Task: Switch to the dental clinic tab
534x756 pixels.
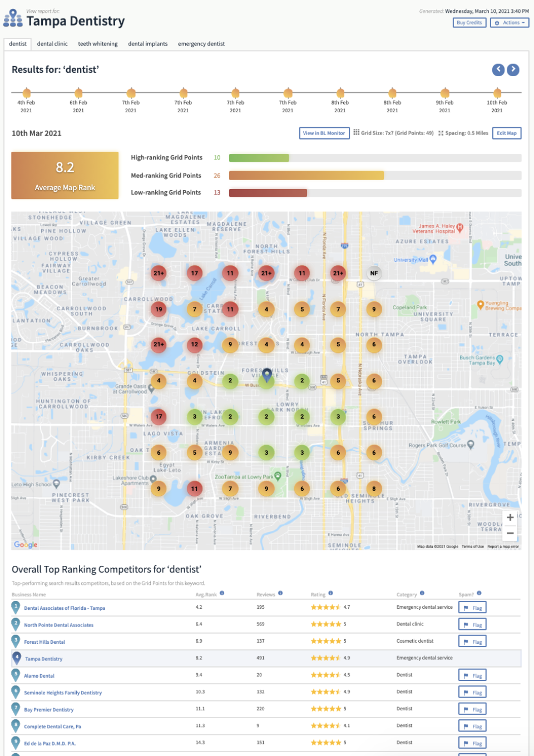Action: point(52,44)
